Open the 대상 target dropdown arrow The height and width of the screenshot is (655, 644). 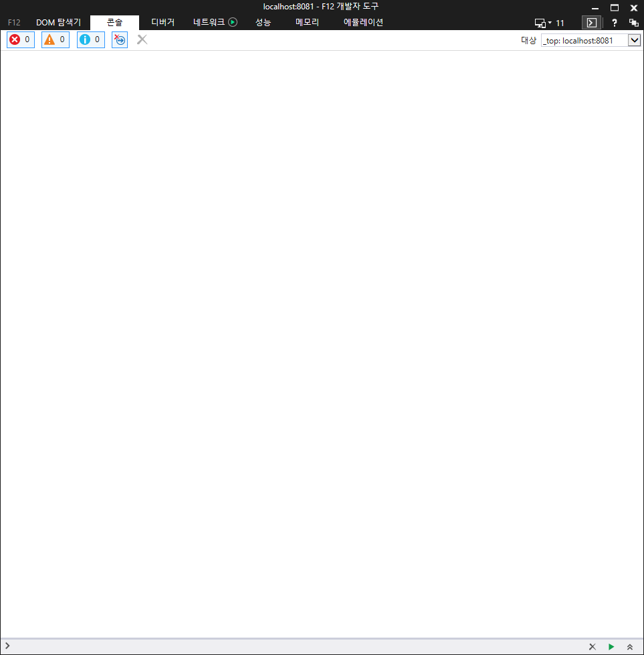tap(634, 40)
